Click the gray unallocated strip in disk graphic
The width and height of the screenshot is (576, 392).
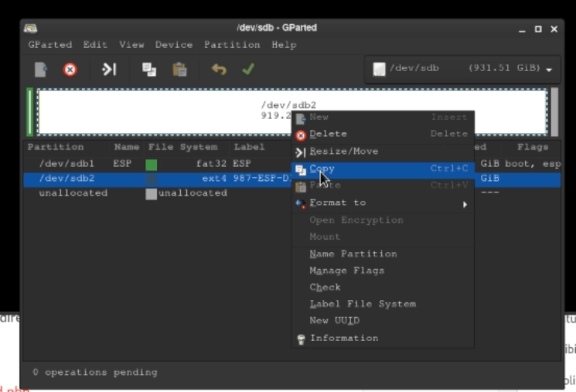(554, 112)
